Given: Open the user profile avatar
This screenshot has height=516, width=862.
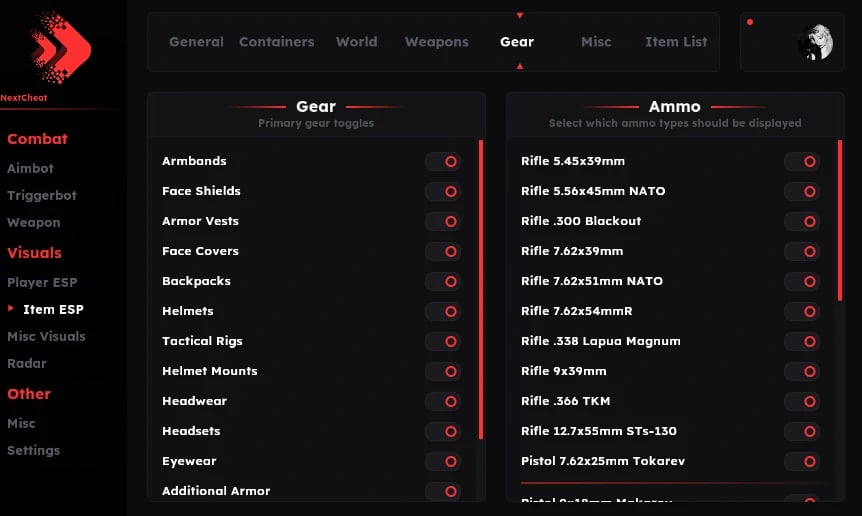Looking at the screenshot, I should click(815, 42).
